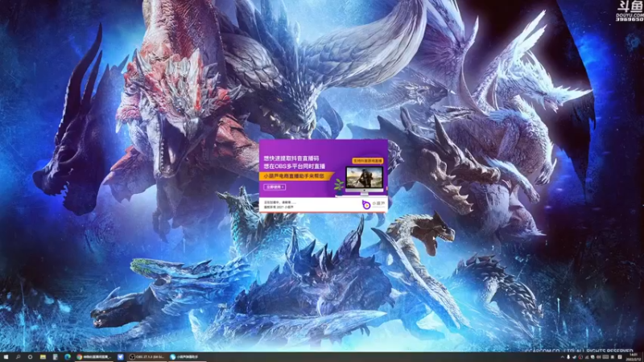Switch to the Chrome window on taskbar
The height and width of the screenshot is (362, 644).
[x=93, y=357]
